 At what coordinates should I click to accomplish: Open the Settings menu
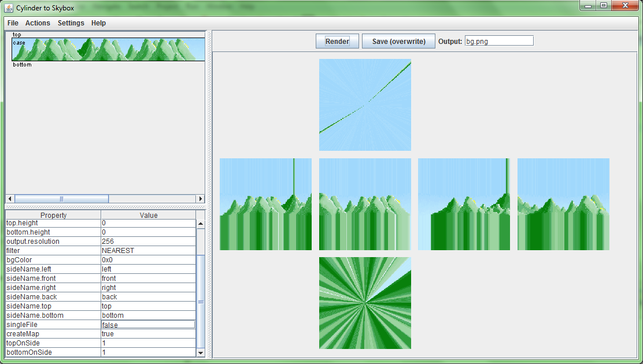click(x=71, y=23)
